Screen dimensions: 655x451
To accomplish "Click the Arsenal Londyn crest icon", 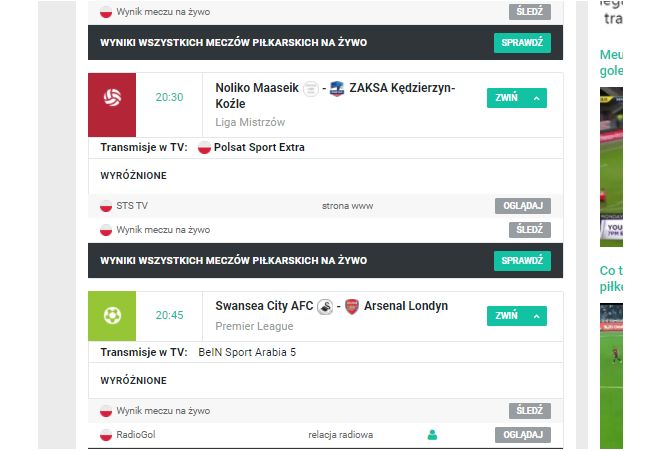I will (351, 307).
